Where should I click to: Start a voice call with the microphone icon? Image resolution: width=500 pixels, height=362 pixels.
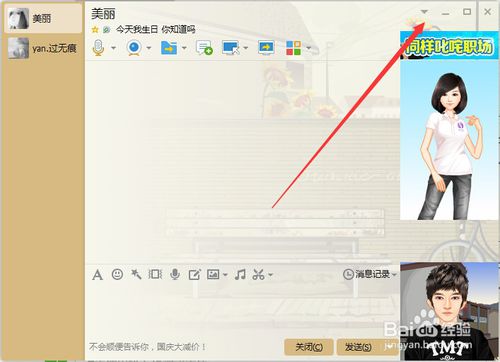click(98, 48)
